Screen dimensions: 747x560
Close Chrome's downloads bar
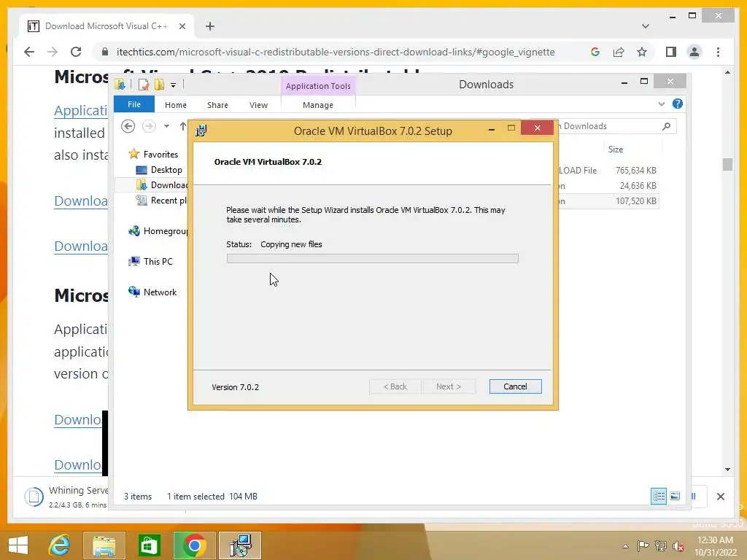coord(720,496)
